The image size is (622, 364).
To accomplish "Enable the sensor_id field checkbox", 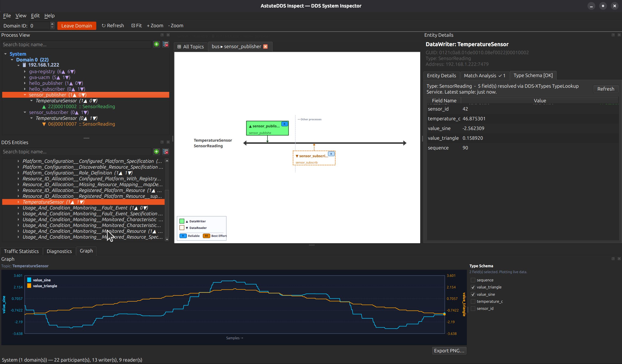I will (x=473, y=309).
